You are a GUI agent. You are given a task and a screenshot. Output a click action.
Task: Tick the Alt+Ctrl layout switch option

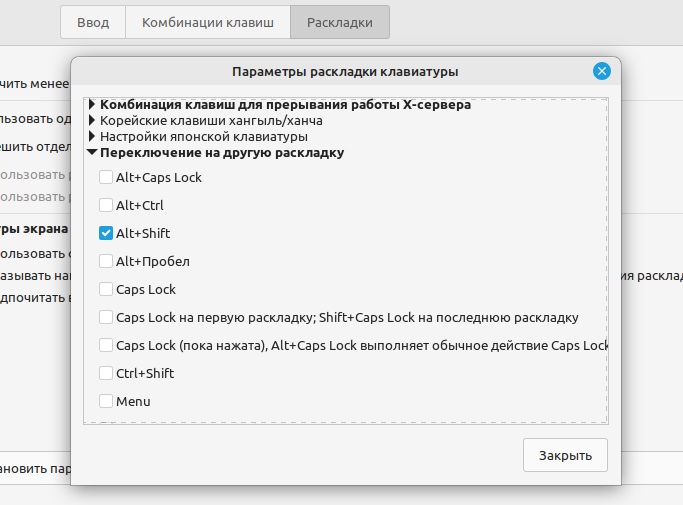pos(106,205)
